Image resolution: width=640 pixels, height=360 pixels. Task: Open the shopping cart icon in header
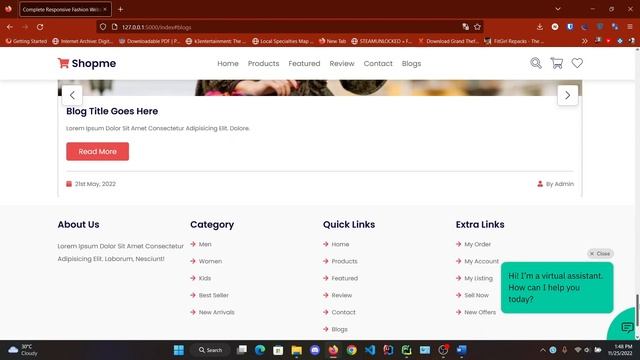[x=557, y=63]
